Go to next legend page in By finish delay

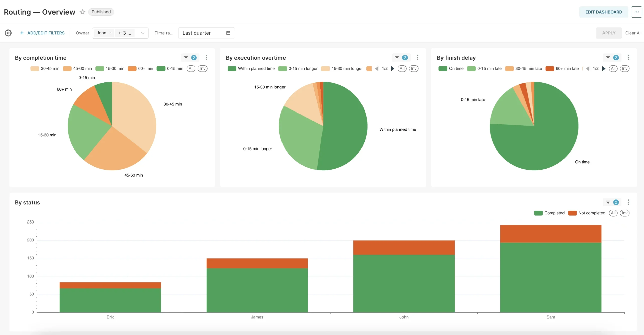tap(603, 69)
